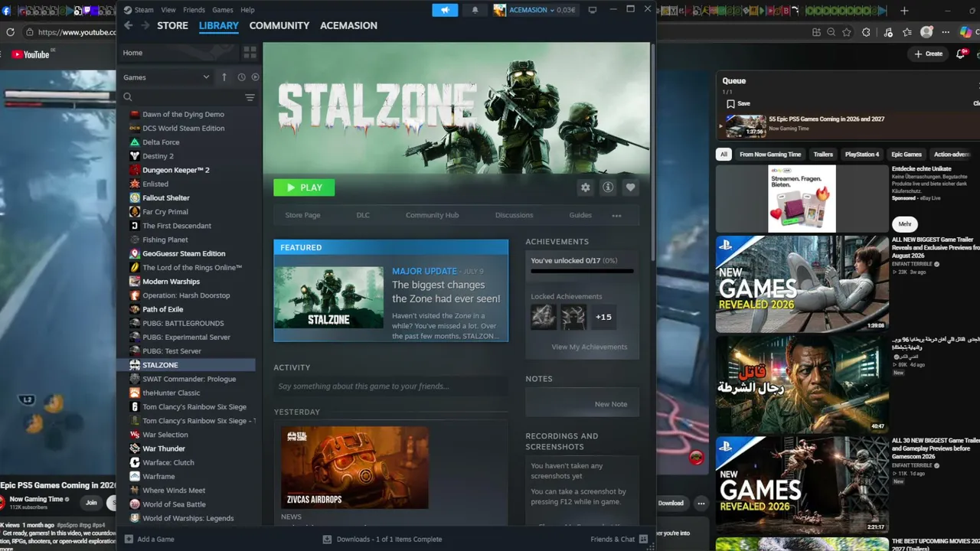The image size is (980, 551).
Task: Go forward with Steam's forward arrow
Action: pyautogui.click(x=145, y=25)
